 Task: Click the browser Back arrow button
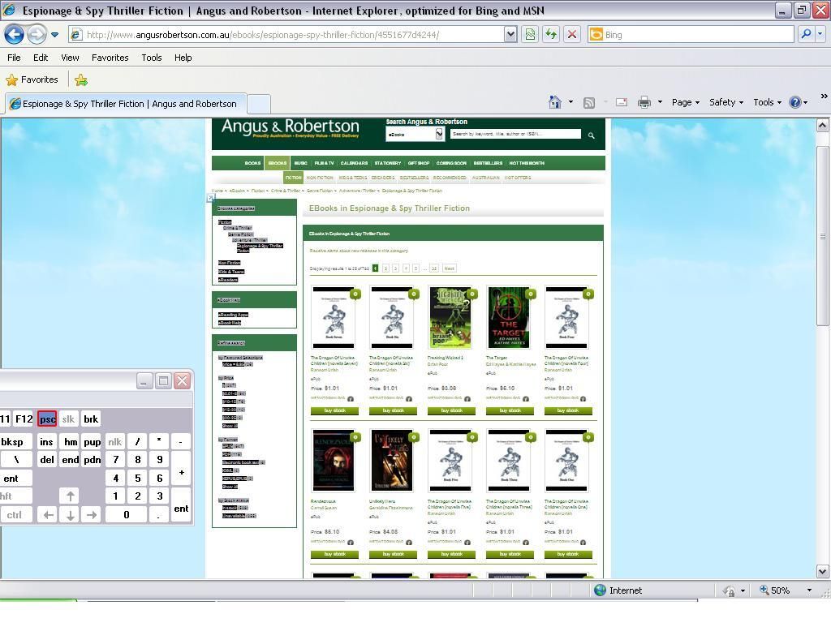click(x=14, y=35)
